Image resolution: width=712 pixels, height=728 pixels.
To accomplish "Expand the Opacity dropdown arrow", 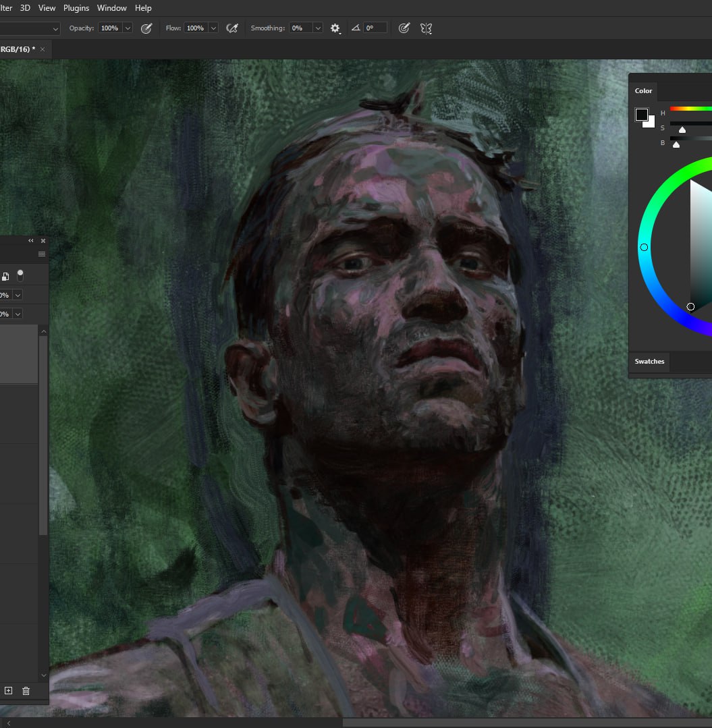I will coord(127,28).
